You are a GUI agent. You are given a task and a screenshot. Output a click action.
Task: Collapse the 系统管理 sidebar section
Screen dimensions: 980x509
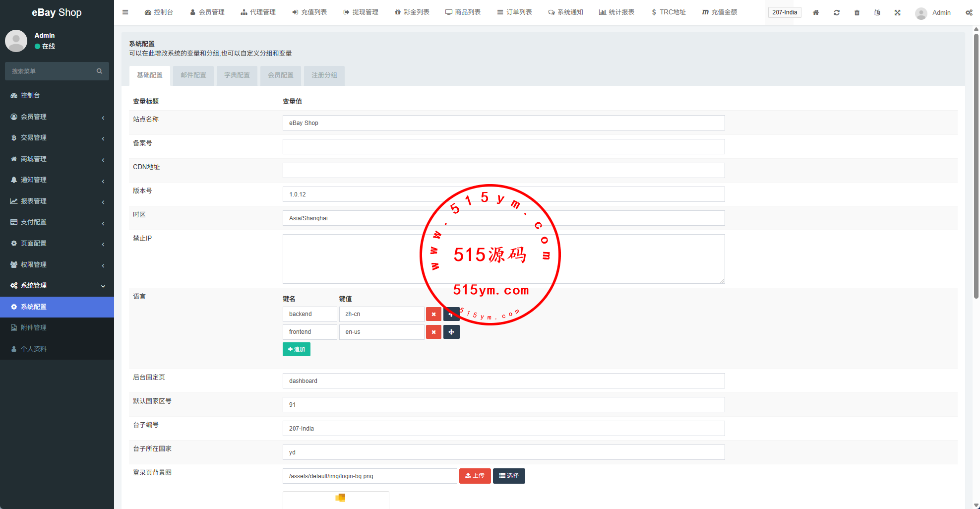pyautogui.click(x=57, y=285)
